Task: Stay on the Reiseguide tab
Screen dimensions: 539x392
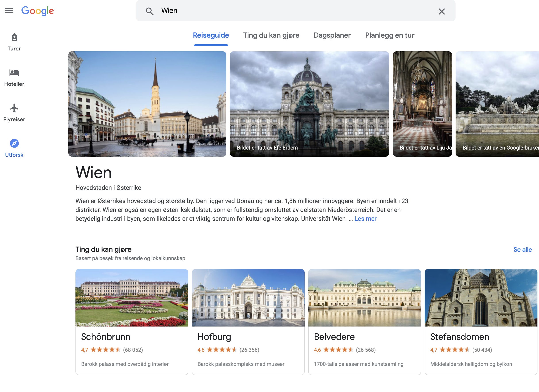Action: (211, 35)
